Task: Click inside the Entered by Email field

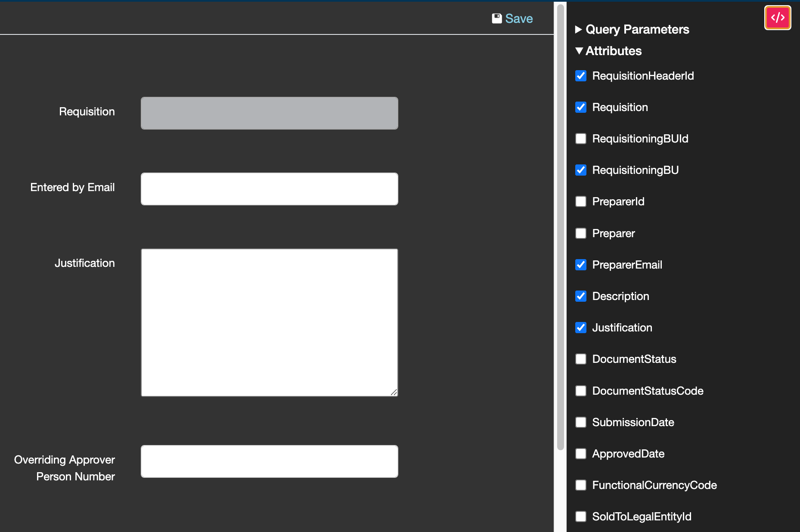Action: coord(269,189)
